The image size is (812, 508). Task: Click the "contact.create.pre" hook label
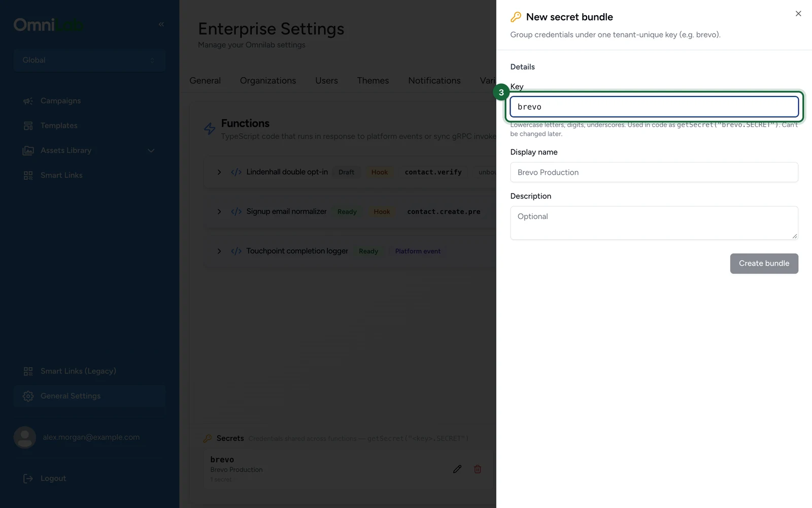(444, 212)
